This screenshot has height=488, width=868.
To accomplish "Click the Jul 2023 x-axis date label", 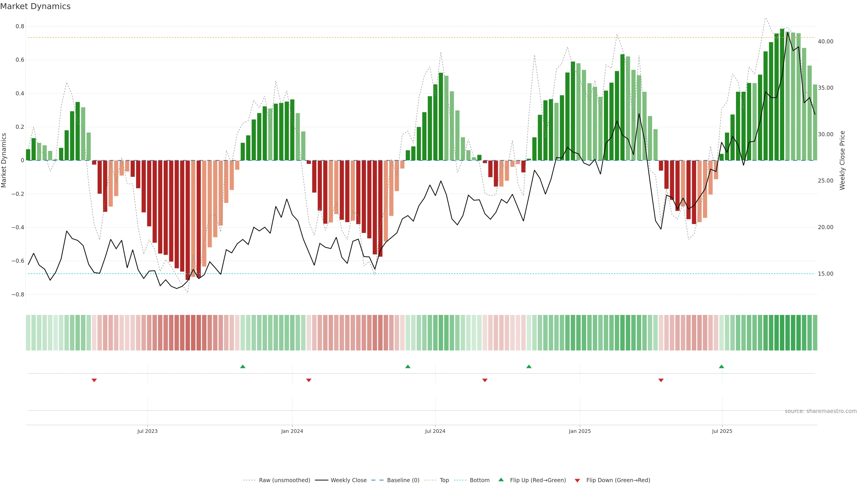I will click(x=147, y=431).
